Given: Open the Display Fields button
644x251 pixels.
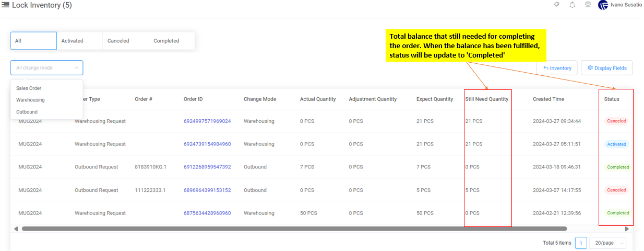Looking at the screenshot, I should (x=607, y=68).
